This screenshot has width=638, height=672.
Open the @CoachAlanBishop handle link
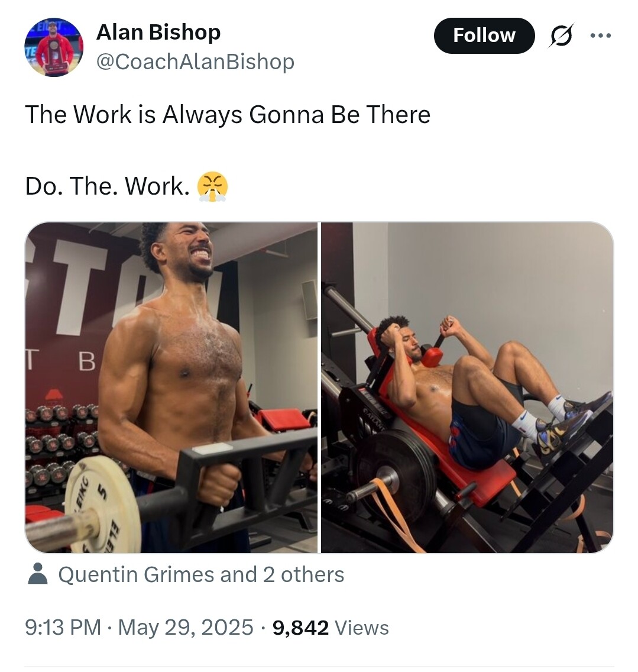point(195,62)
